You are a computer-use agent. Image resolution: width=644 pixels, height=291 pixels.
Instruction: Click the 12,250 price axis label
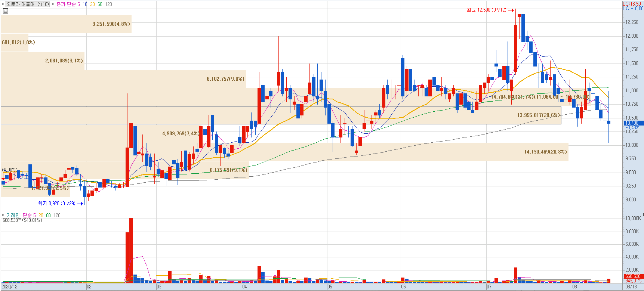[632, 22]
